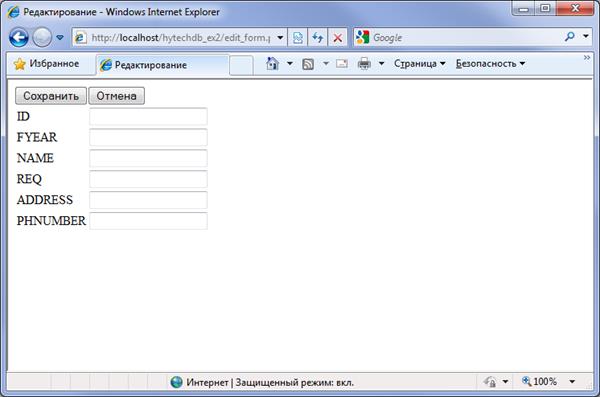Close the Internet Explorer window
This screenshot has width=600, height=397.
pos(575,8)
